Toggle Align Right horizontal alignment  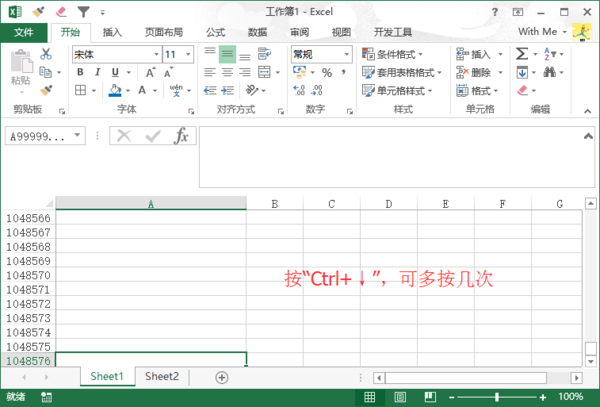coord(245,72)
